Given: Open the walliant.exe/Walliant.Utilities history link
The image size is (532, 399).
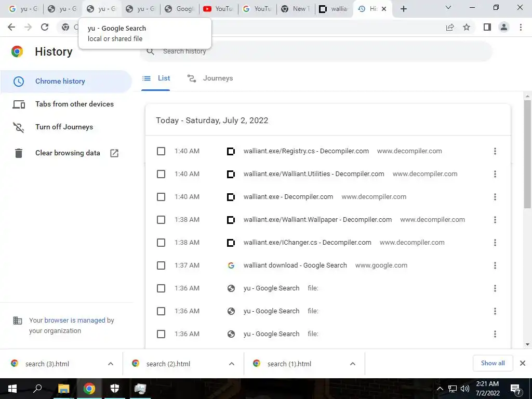Looking at the screenshot, I should 314,174.
